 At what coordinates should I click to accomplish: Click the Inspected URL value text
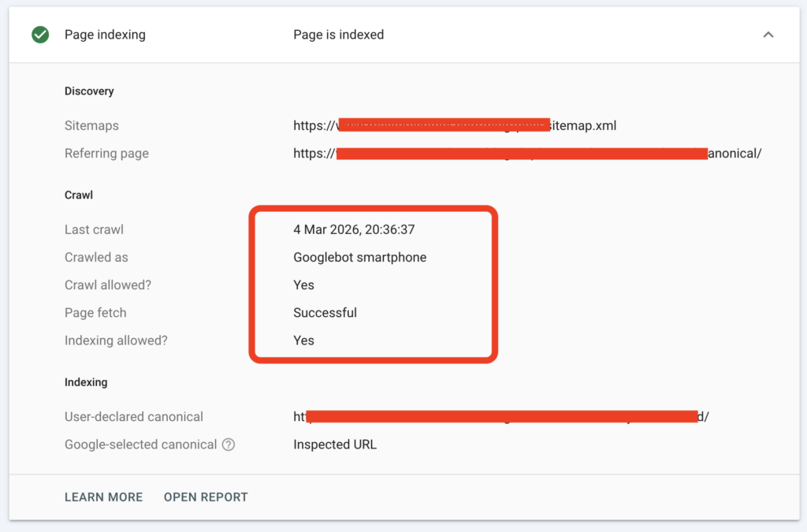(334, 444)
